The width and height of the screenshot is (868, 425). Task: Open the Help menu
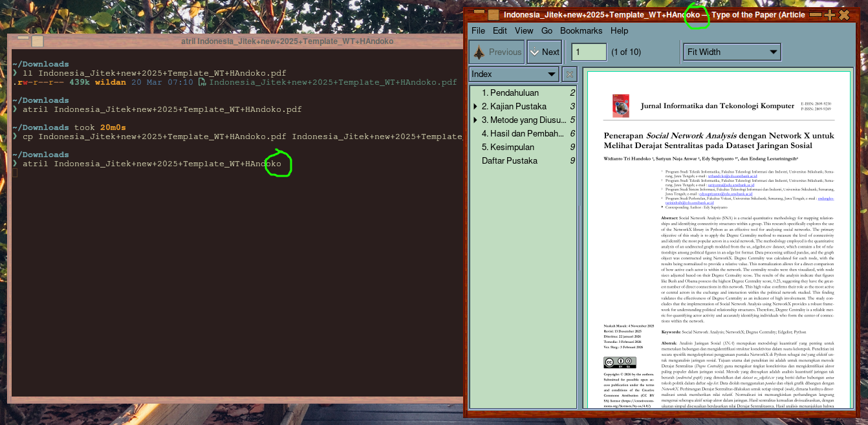pos(619,30)
